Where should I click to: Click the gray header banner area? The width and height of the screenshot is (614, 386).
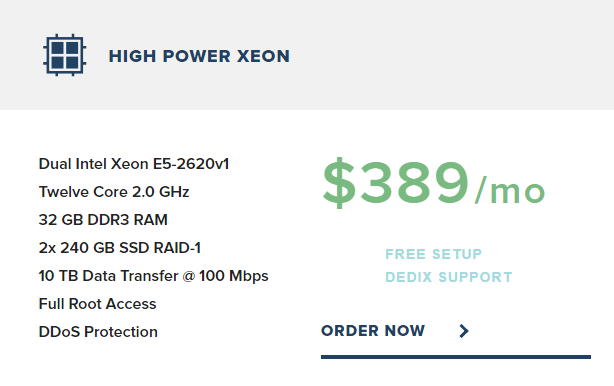[307, 55]
